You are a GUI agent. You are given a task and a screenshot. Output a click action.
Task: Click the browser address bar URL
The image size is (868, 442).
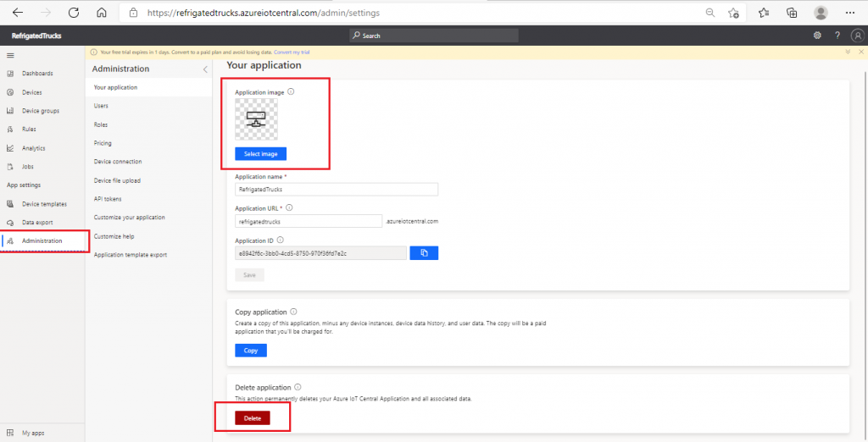(264, 13)
